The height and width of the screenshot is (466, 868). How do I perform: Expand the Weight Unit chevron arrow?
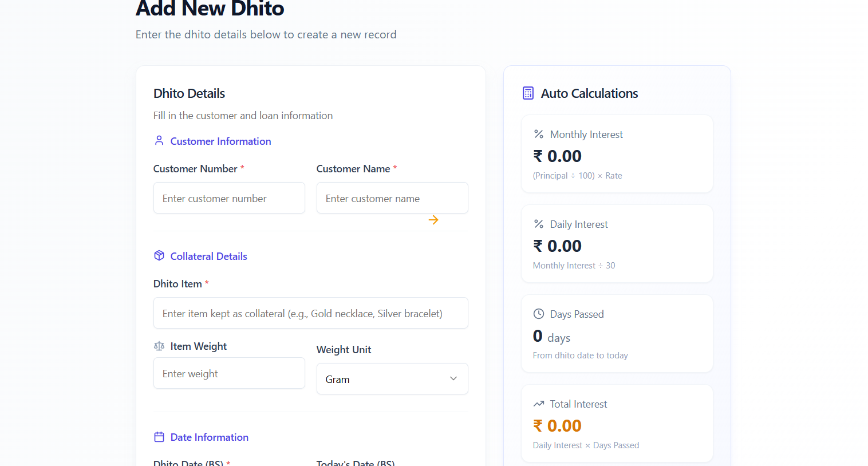(453, 378)
